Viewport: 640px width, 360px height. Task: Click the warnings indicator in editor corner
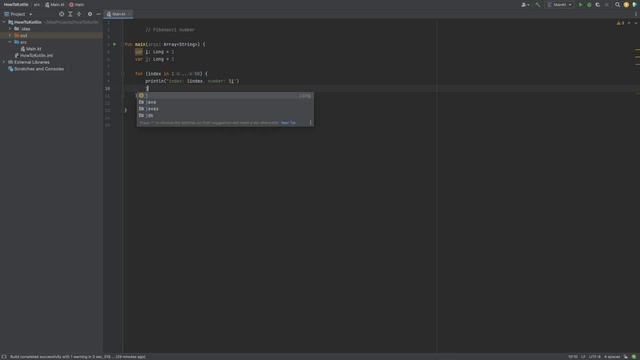[x=620, y=23]
